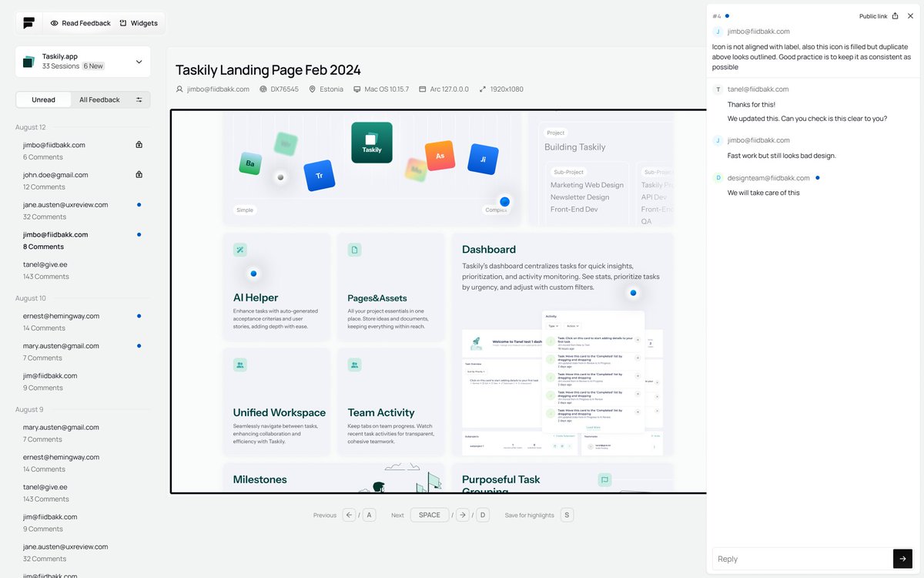Click the share icon next to Public link

pyautogui.click(x=896, y=15)
